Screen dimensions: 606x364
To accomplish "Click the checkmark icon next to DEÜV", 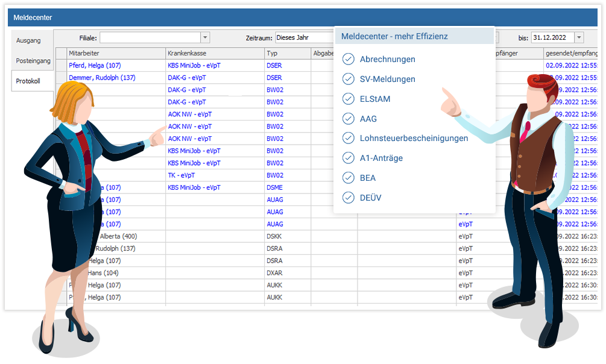I will point(348,198).
